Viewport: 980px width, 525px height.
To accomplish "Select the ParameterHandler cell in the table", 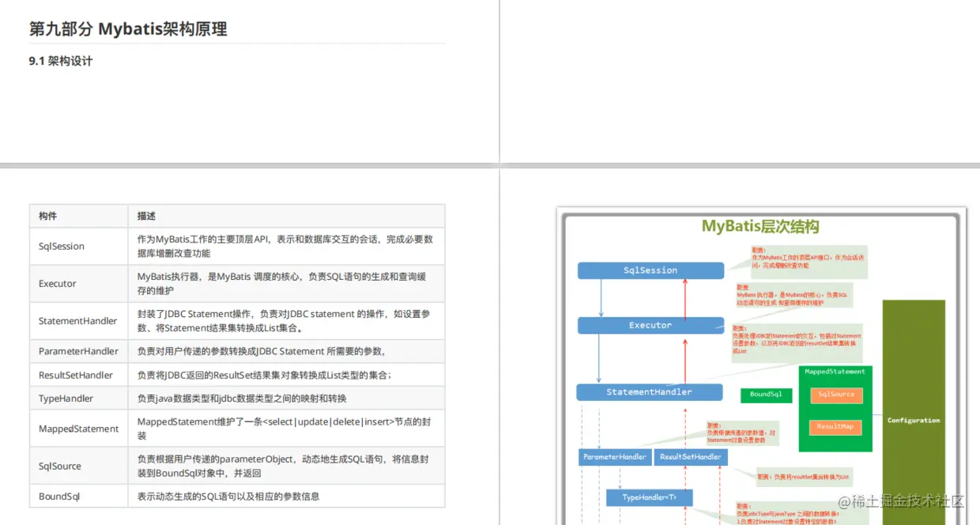I will (x=78, y=351).
